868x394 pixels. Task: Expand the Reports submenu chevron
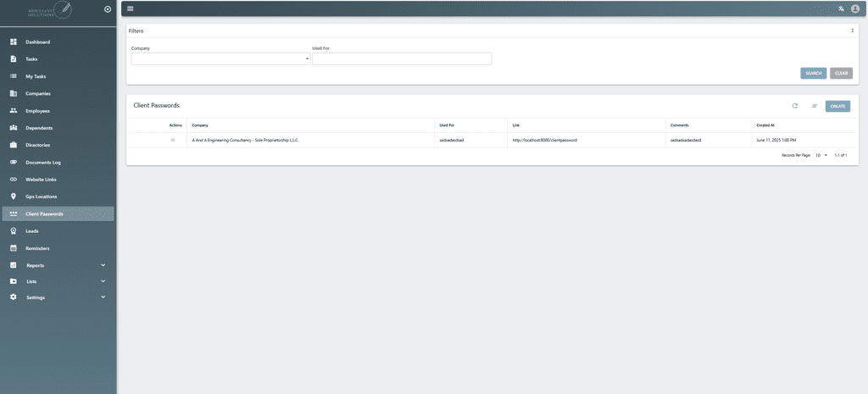[103, 265]
